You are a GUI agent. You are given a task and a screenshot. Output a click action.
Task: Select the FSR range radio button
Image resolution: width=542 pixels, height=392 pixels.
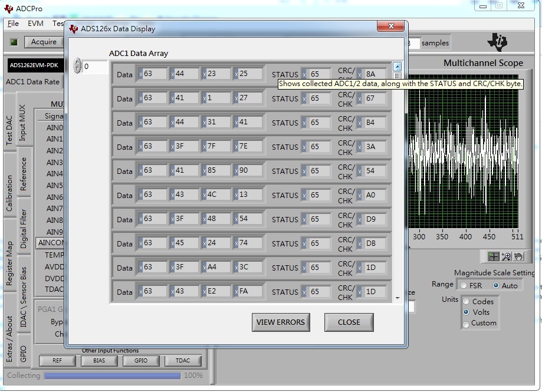[464, 286]
